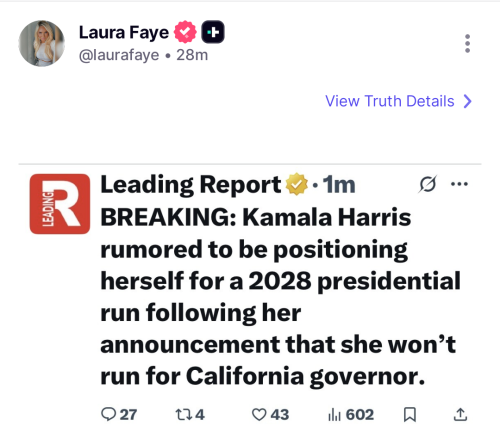Click the red verified badge next to Laura Faye
The width and height of the screenshot is (500, 444).
[x=185, y=32]
